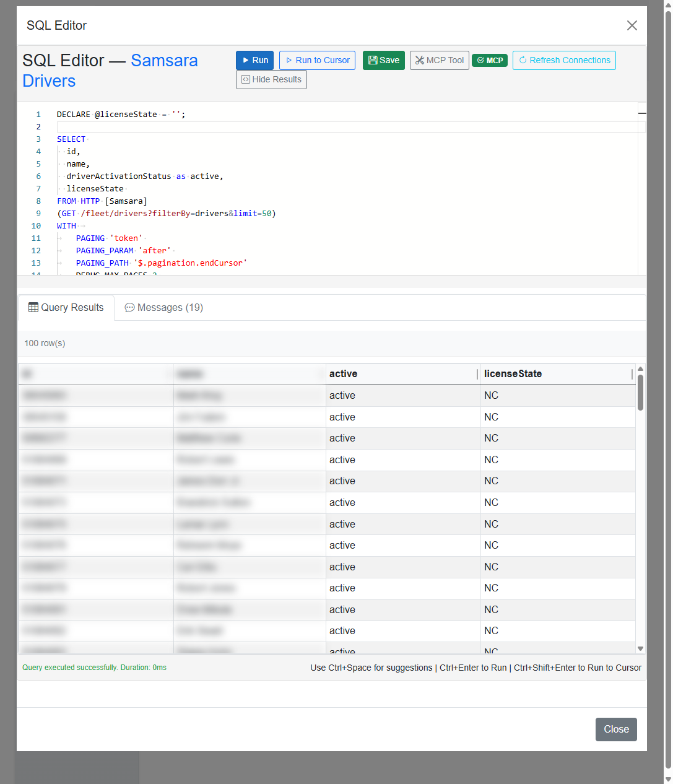Screen dimensions: 673x784
Task: Click the blurred id column header
Action: pyautogui.click(x=95, y=374)
